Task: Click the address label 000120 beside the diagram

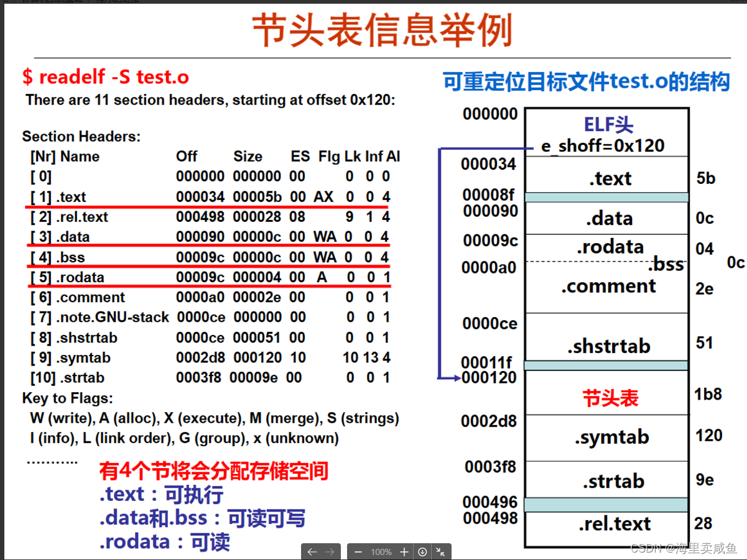Action: tap(490, 377)
